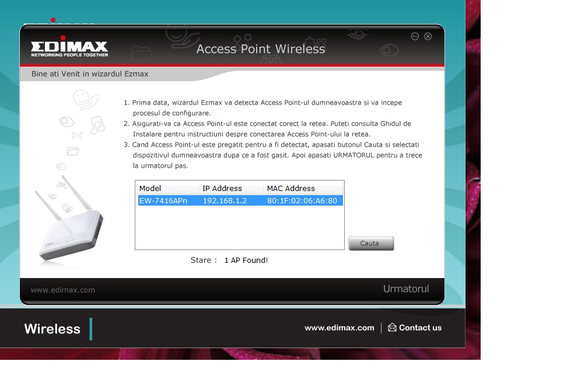The height and width of the screenshot is (368, 588).
Task: Select the 80:1F:02:06:A6:80 MAC address cell
Action: (x=302, y=201)
